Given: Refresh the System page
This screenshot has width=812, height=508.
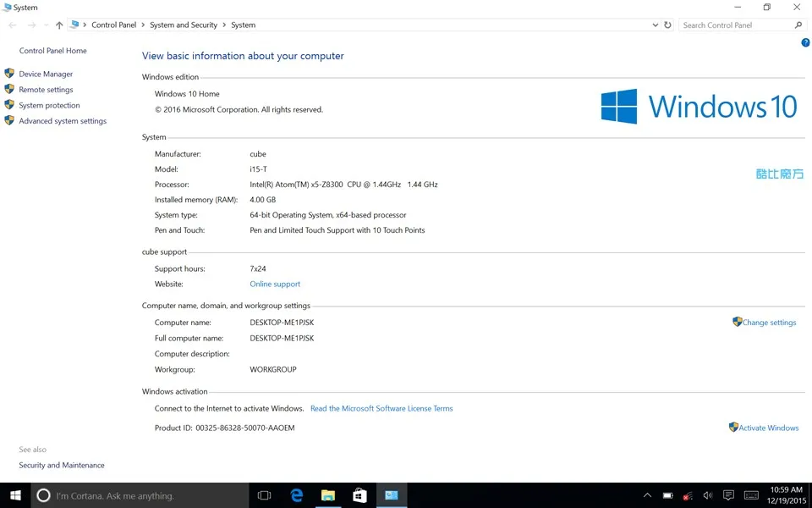Looking at the screenshot, I should (667, 25).
